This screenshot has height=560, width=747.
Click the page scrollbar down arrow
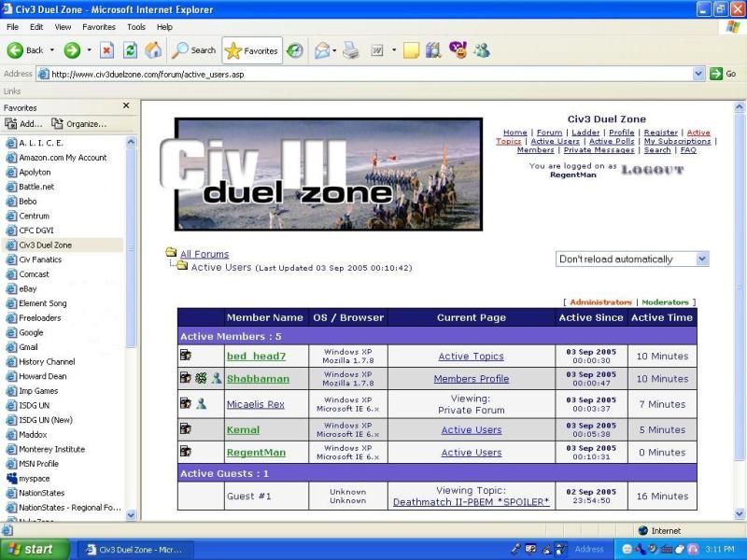coord(740,514)
